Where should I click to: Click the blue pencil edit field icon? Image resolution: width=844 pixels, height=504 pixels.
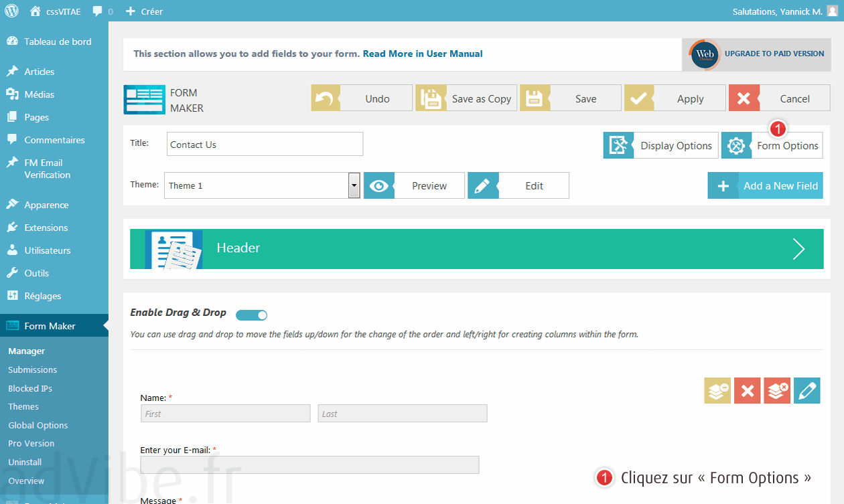coord(806,390)
